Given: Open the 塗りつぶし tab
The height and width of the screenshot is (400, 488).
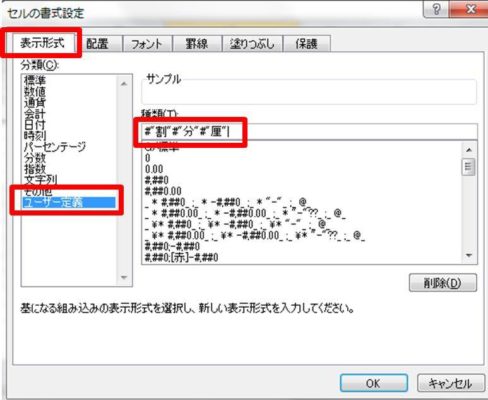Looking at the screenshot, I should pos(252,44).
